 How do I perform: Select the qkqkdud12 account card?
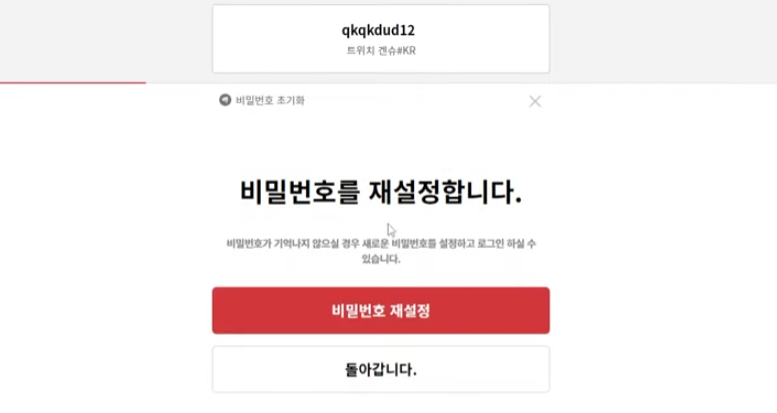(x=381, y=39)
